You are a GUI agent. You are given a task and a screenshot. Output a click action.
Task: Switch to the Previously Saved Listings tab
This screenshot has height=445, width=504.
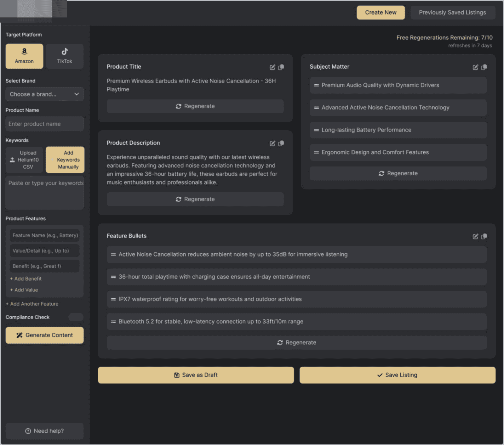[x=453, y=13]
